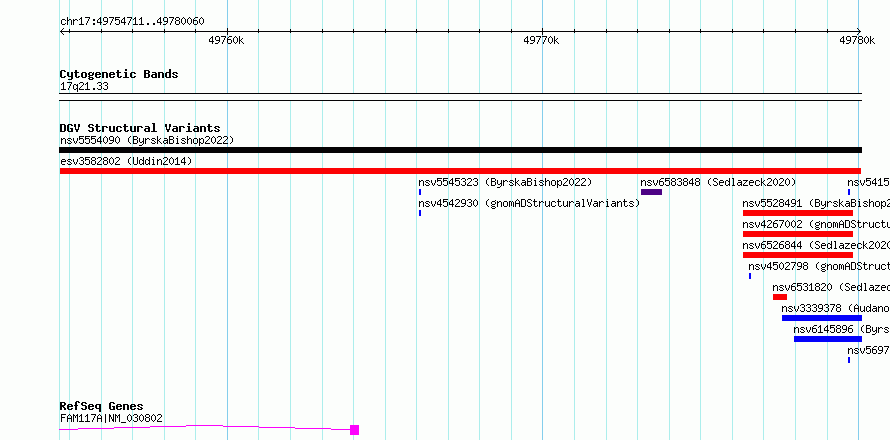Click the purple nsv6583848 variant bar
890x440 pixels.
[x=651, y=192]
